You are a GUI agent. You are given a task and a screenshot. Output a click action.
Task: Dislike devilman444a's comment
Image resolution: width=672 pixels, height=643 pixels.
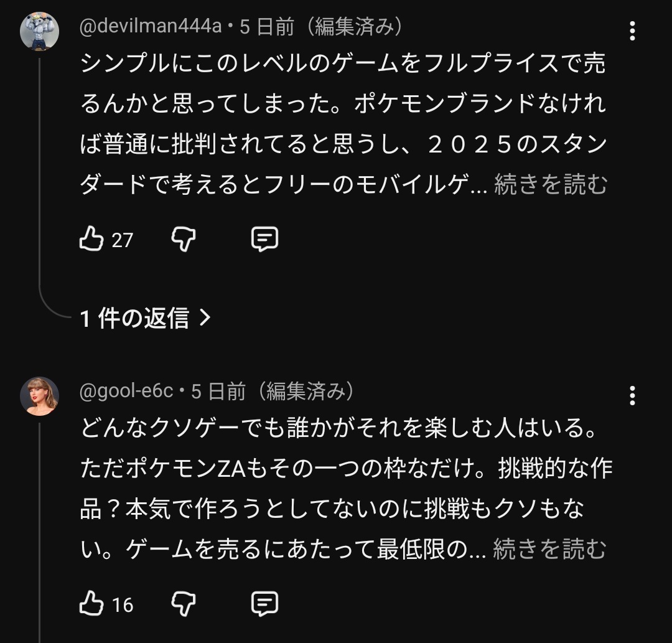(183, 239)
